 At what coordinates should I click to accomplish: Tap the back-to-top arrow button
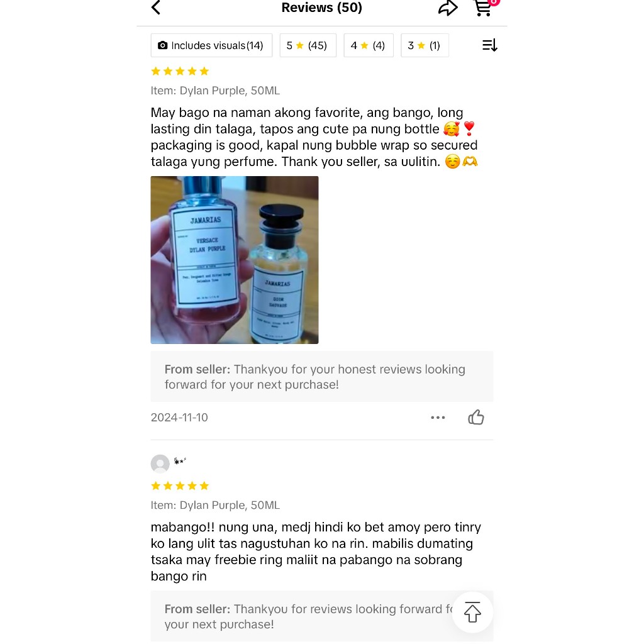[472, 613]
